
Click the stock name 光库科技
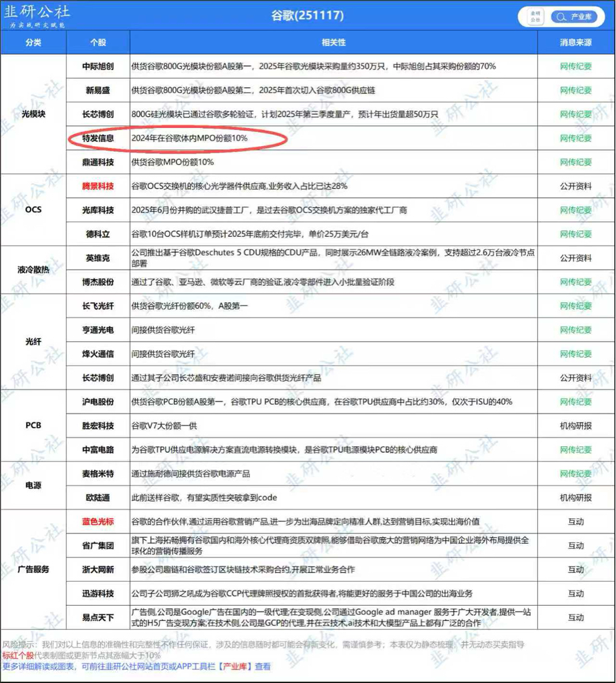pyautogui.click(x=98, y=210)
